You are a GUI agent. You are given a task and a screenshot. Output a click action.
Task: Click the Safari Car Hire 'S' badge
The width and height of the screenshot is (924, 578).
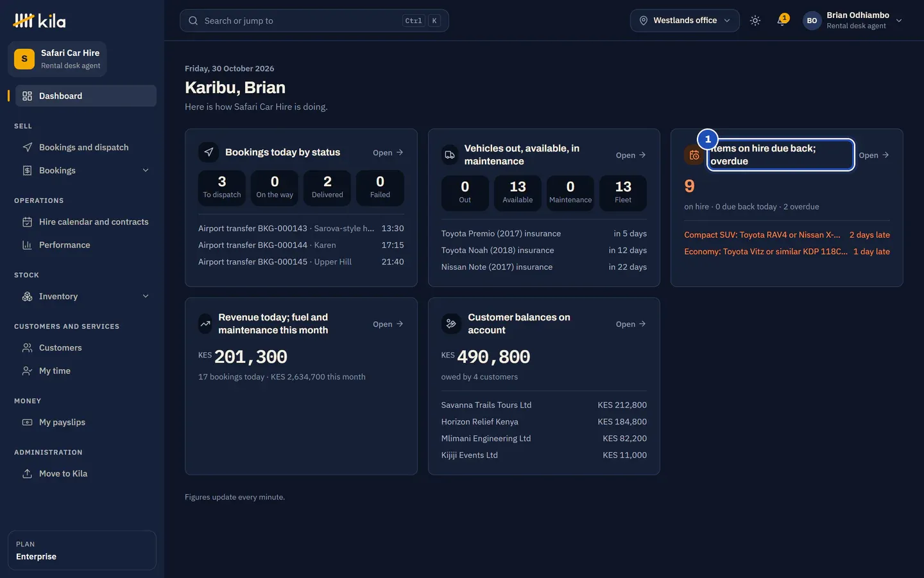tap(24, 59)
